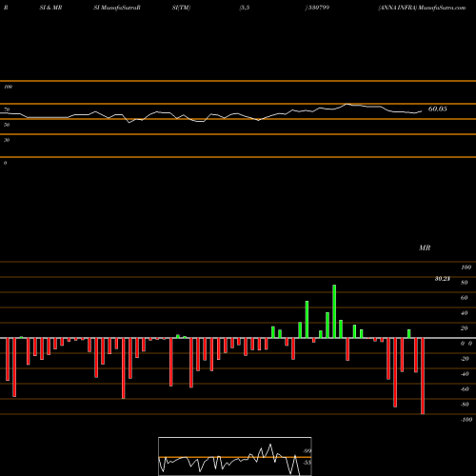Click the RSI value 60.05 label
Image resolution: width=476 pixels, height=476 pixels.
tap(437, 109)
